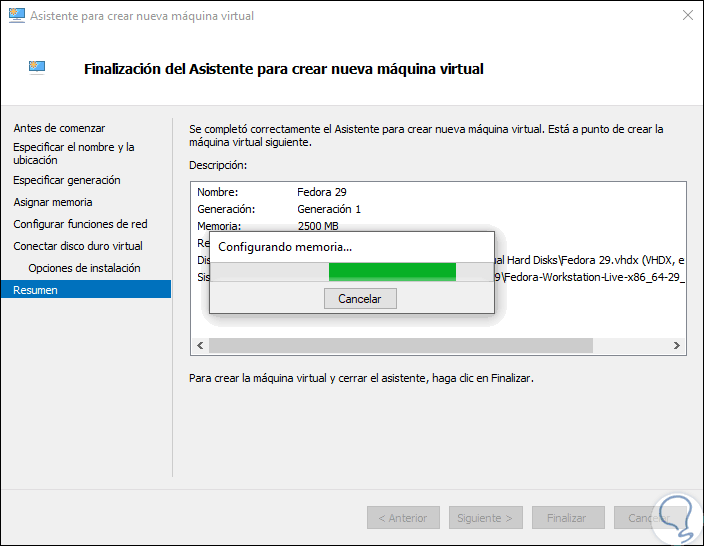The height and width of the screenshot is (546, 704).
Task: Select the highlighted Resumen step
Action: pos(86,290)
